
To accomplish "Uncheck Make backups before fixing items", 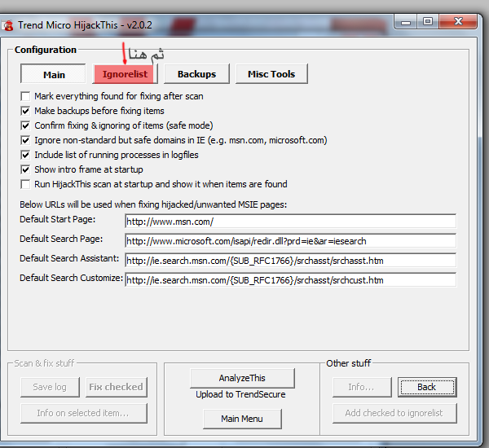I will pyautogui.click(x=25, y=111).
